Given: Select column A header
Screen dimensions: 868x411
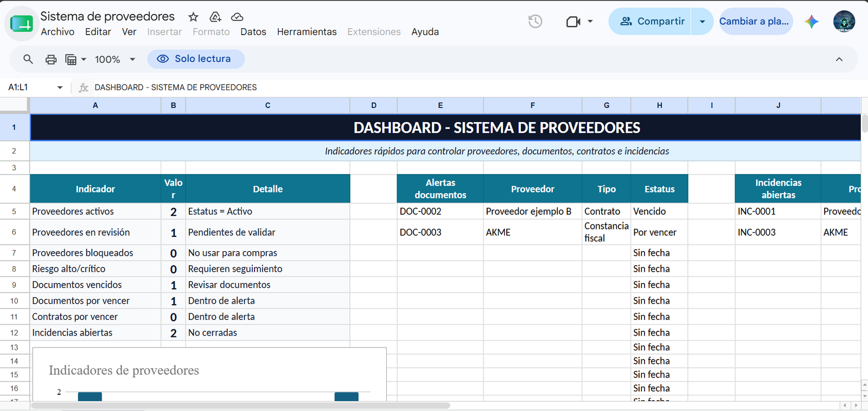Looking at the screenshot, I should click(x=95, y=105).
